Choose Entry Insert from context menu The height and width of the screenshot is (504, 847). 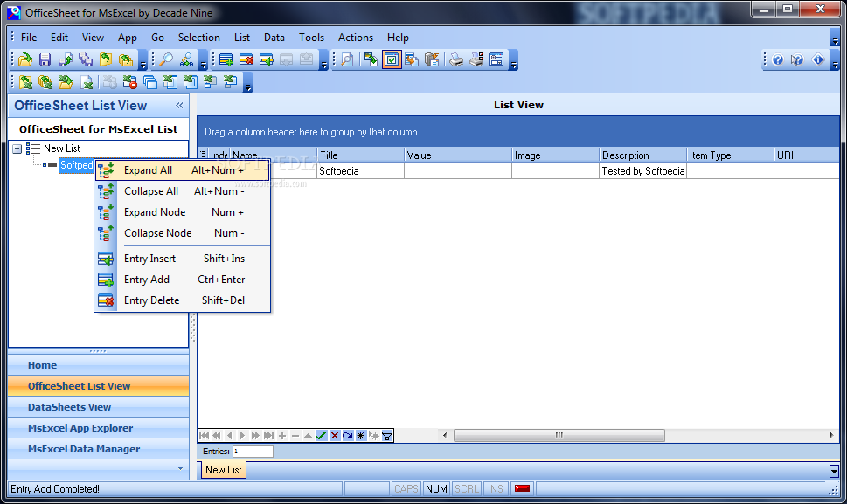(183, 259)
